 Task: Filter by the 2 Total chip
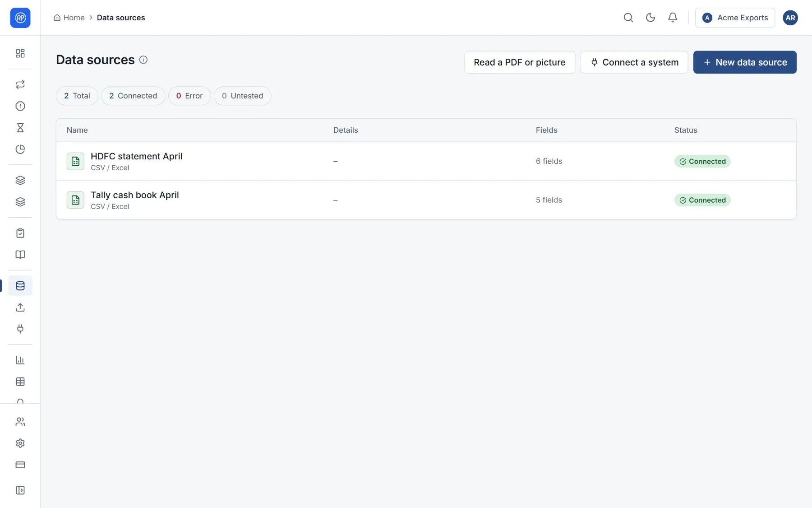tap(77, 96)
